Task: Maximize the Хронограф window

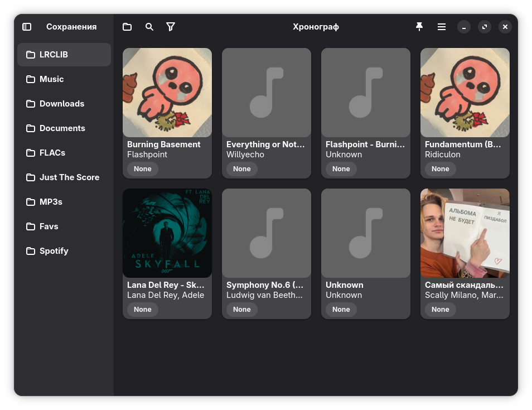Action: (x=485, y=27)
